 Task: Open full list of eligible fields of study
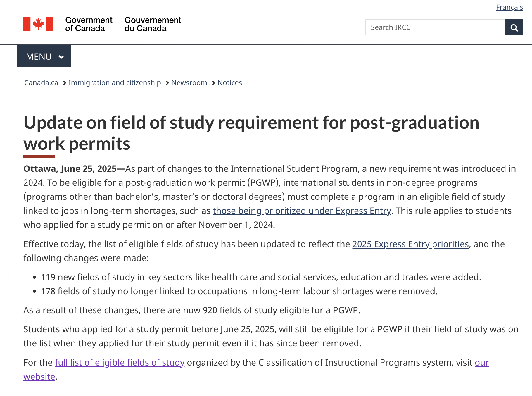point(120,363)
